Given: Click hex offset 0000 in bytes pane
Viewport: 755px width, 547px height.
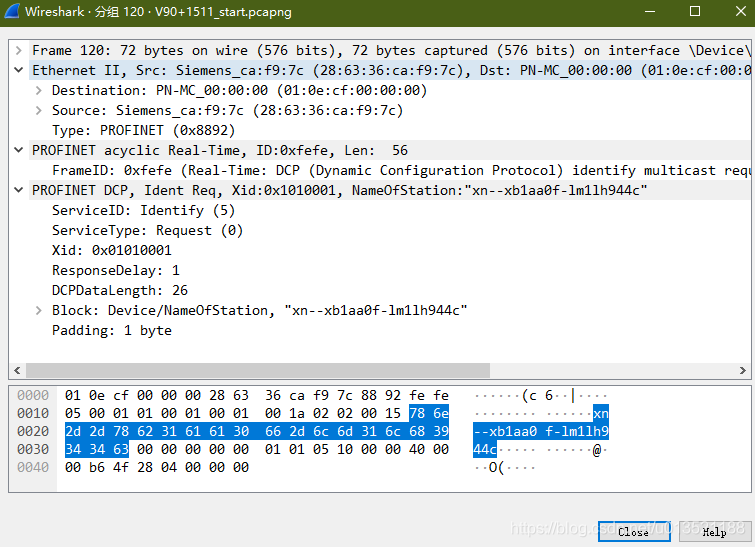Looking at the screenshot, I should (x=33, y=395).
